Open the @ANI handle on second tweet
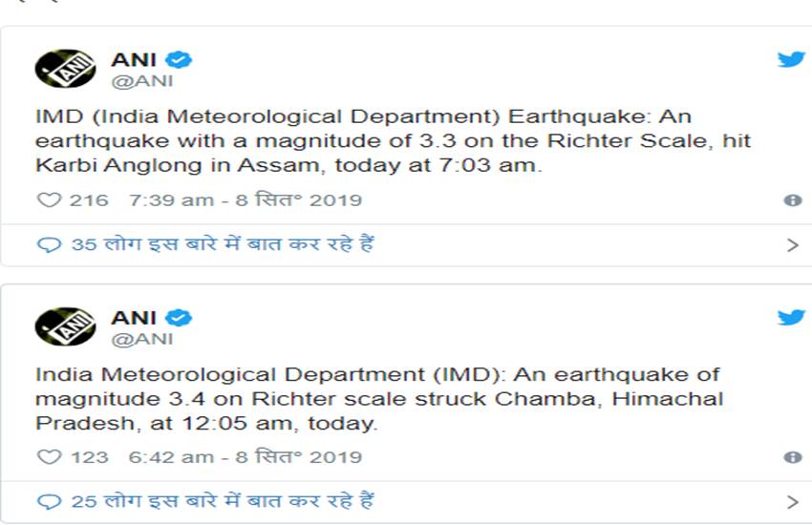This screenshot has height=525, width=812. pyautogui.click(x=142, y=338)
